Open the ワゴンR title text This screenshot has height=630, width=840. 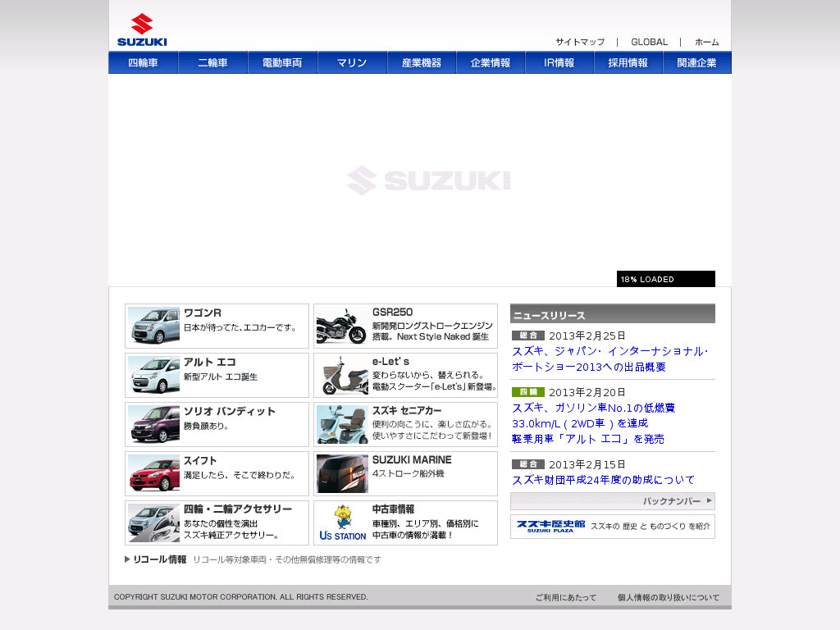(x=203, y=313)
